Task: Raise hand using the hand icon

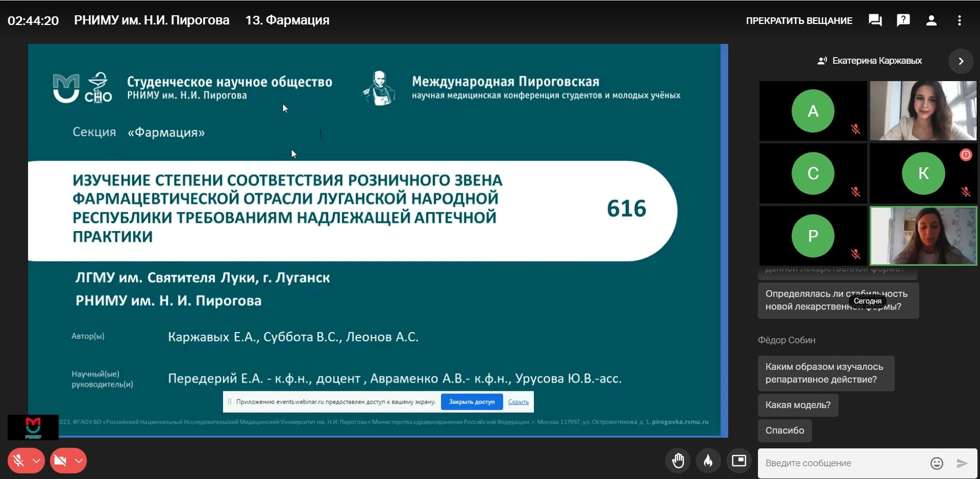Action: point(678,461)
